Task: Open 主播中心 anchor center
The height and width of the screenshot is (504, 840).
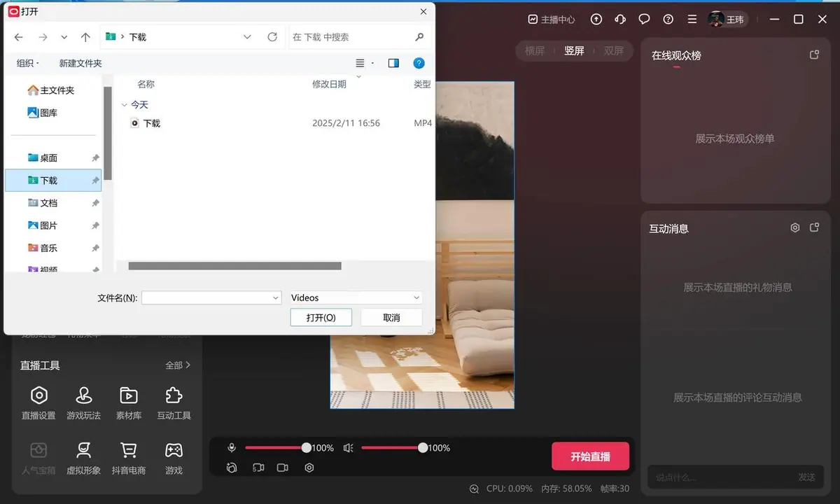Action: (552, 20)
